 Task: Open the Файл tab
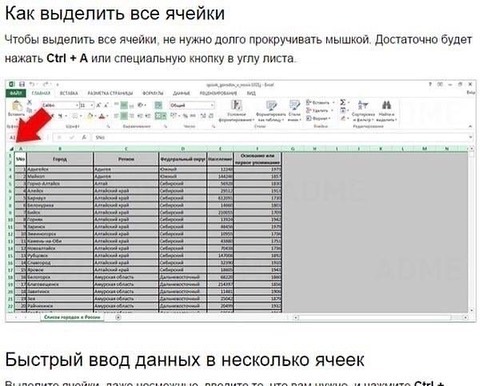(16, 93)
